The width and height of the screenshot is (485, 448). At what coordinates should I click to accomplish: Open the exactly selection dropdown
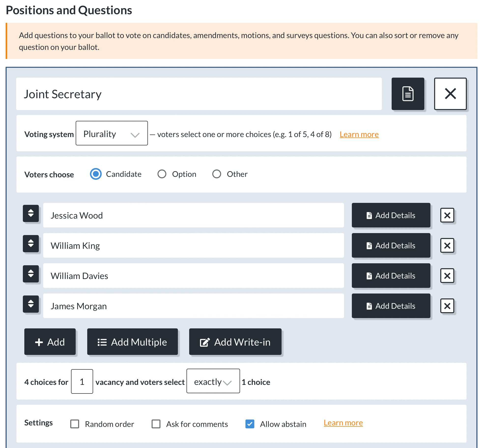(x=213, y=381)
